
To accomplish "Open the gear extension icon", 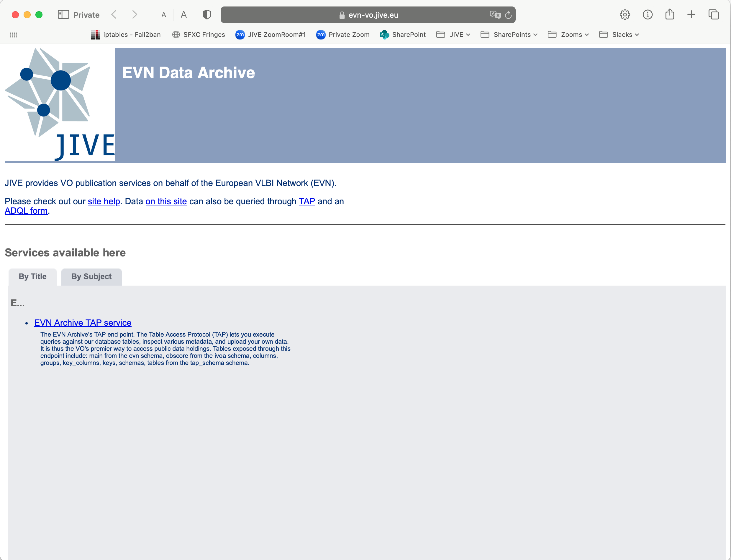I will coord(625,15).
